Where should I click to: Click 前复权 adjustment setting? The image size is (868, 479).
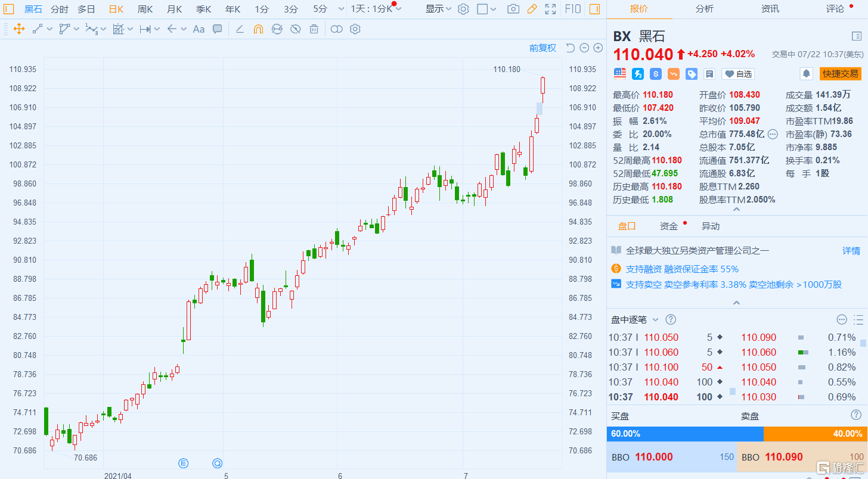(x=542, y=48)
